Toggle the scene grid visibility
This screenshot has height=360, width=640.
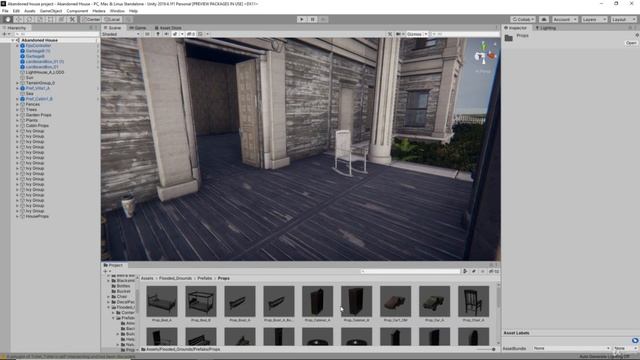point(200,34)
